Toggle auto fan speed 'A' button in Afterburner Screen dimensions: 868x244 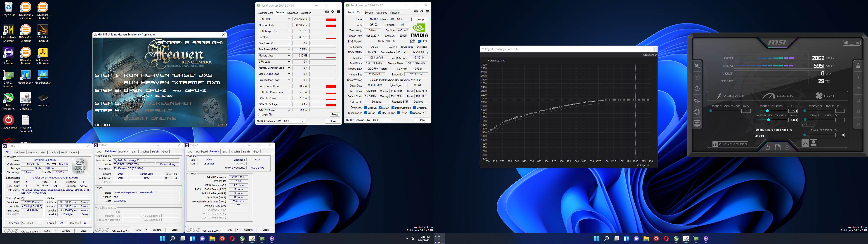(x=805, y=143)
